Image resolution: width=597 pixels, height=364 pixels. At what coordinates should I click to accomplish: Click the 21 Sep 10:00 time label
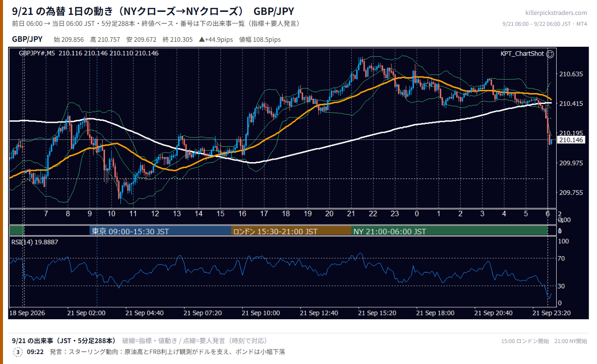261,313
